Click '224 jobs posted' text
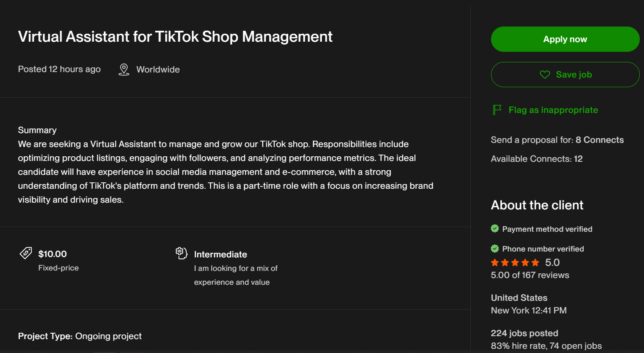The width and height of the screenshot is (644, 353). click(x=524, y=333)
